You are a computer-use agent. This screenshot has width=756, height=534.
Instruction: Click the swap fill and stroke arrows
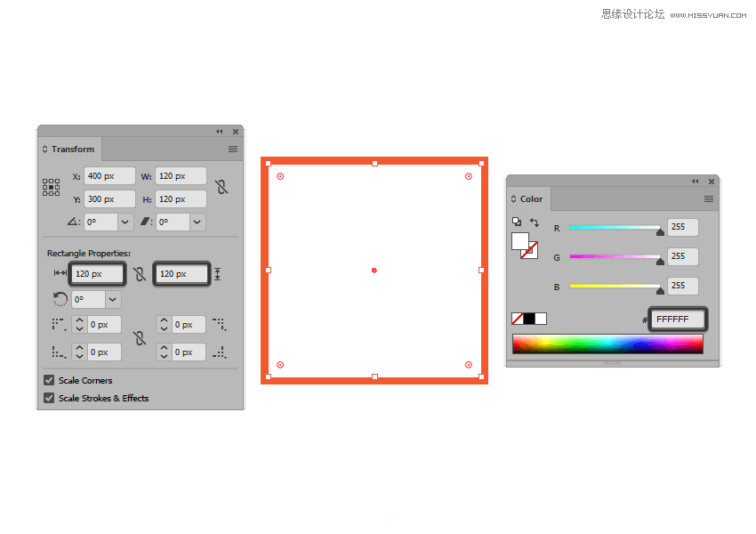(535, 222)
